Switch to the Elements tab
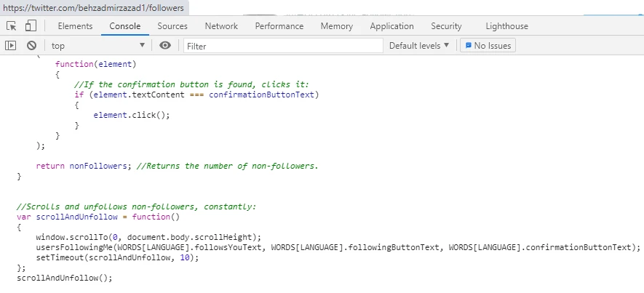The height and width of the screenshot is (293, 644). click(75, 26)
